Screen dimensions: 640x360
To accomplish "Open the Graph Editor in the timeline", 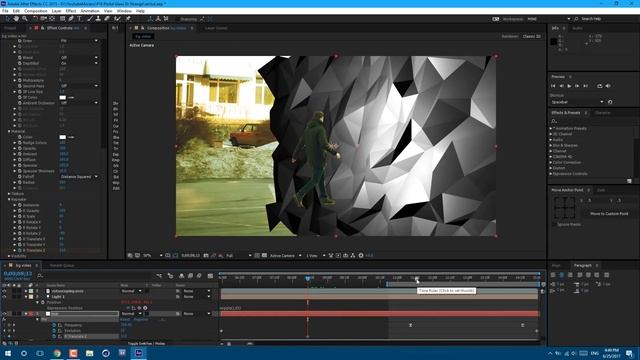I will pos(210,276).
